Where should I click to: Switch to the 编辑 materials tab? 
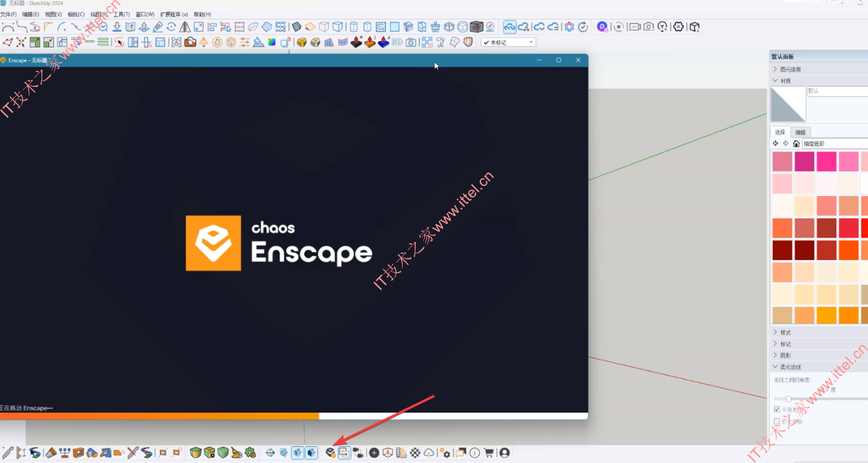point(800,133)
